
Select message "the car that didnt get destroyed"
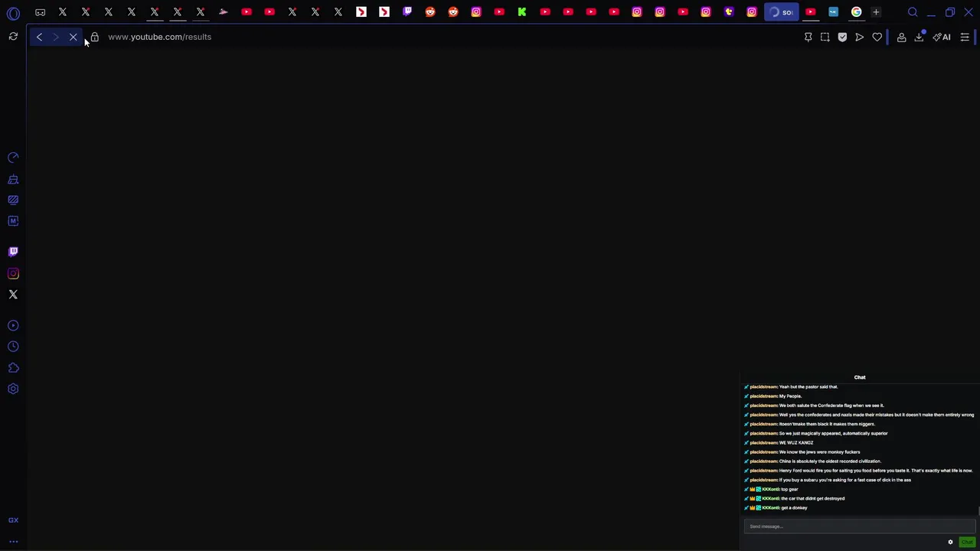[x=812, y=498]
